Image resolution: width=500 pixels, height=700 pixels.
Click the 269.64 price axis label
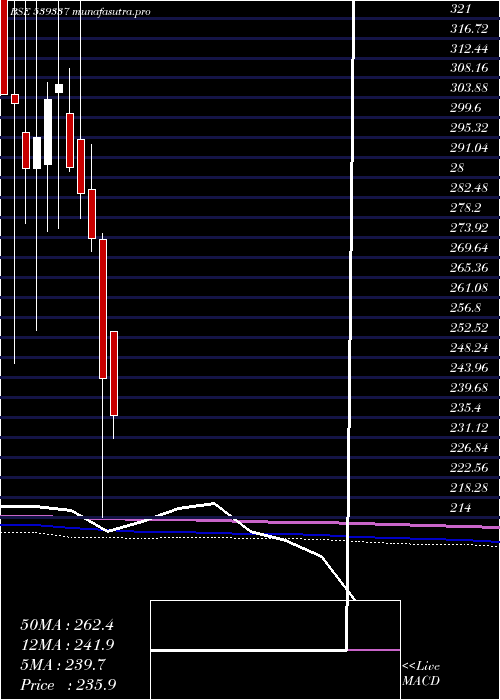[469, 248]
